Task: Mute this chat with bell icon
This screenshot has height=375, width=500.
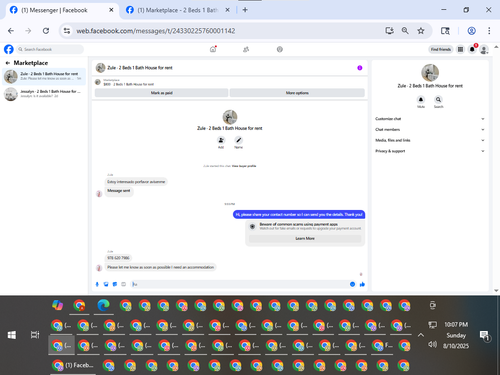Action: point(421,99)
